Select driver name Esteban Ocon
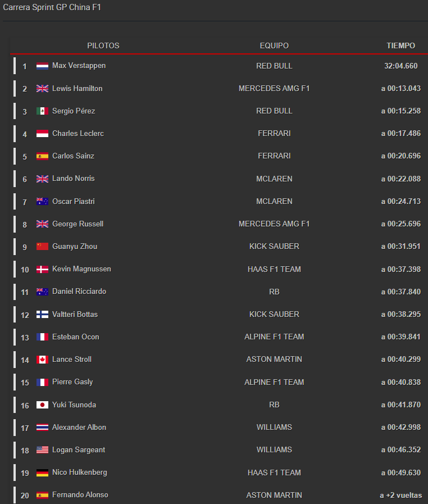Screen dimensions: 428x504 (76, 337)
